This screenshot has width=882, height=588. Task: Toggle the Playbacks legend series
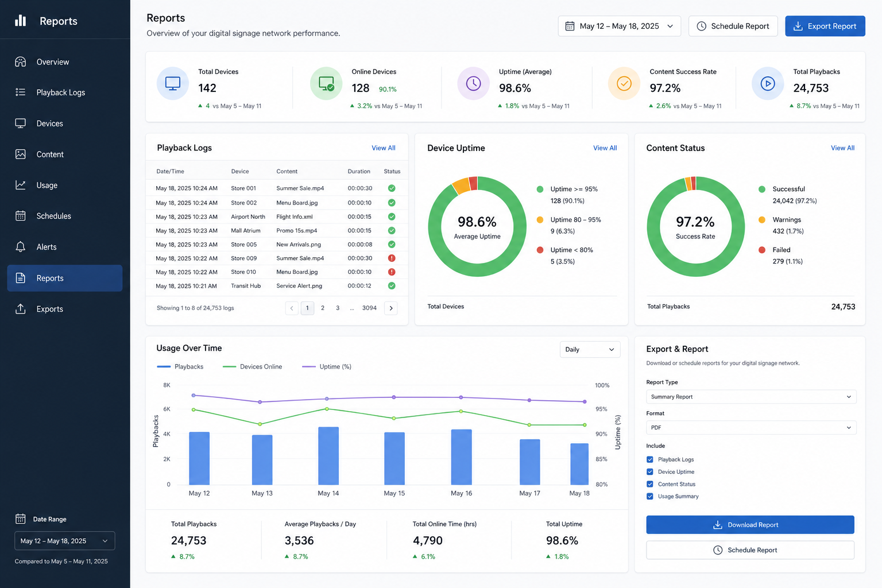click(x=180, y=366)
